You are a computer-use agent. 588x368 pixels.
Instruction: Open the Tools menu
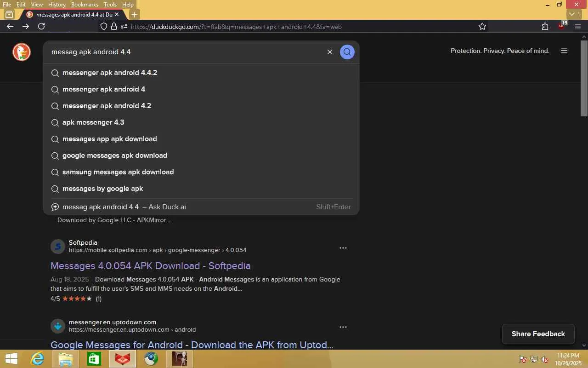click(110, 4)
